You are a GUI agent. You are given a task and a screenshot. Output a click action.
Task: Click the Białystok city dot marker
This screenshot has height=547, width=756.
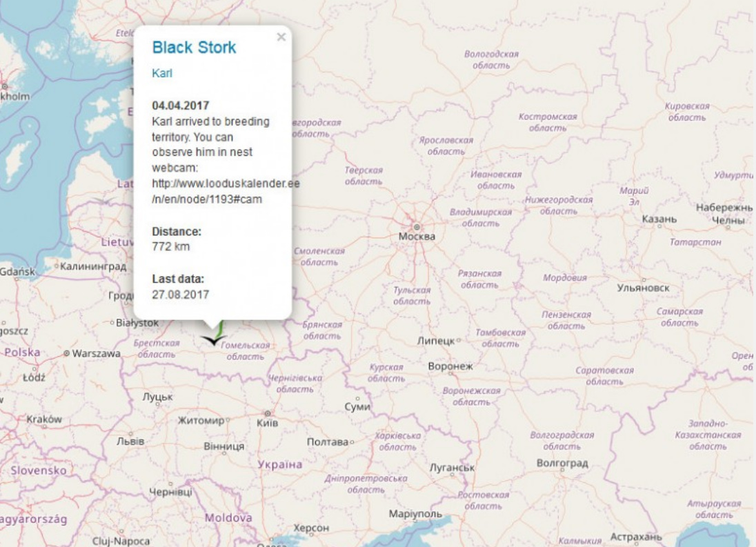tap(112, 323)
